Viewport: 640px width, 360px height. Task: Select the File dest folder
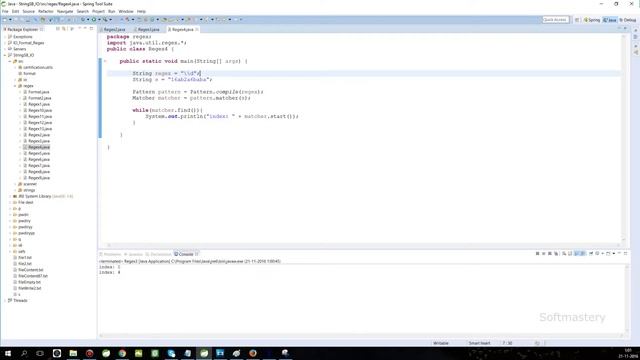[25, 202]
